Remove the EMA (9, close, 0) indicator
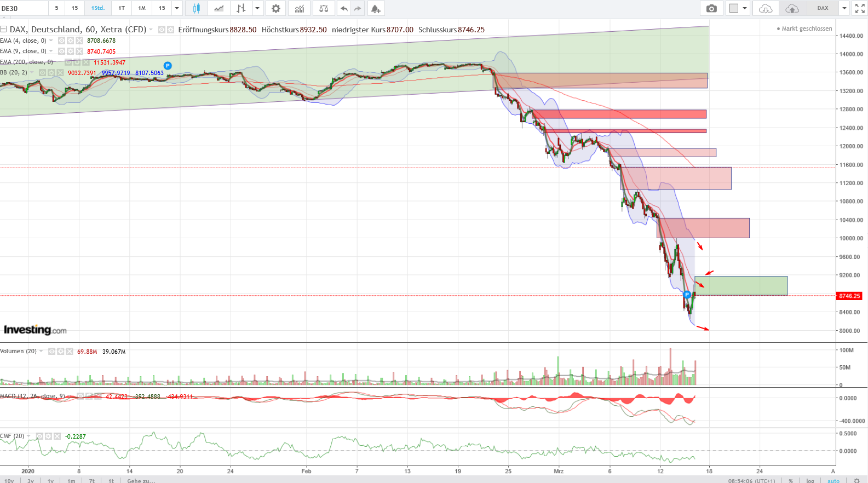Image resolution: width=868 pixels, height=483 pixels. click(x=79, y=51)
